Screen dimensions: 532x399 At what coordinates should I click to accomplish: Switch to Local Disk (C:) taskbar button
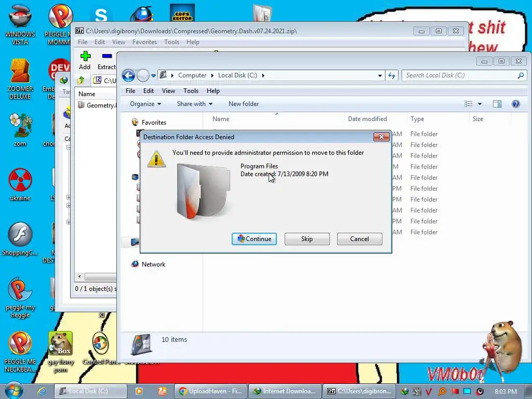click(x=90, y=391)
